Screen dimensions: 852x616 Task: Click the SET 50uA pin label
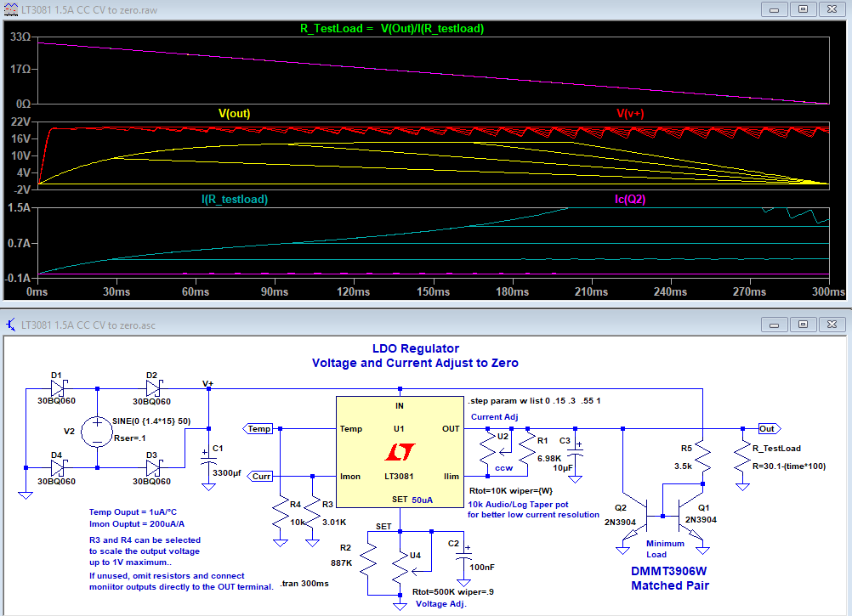[412, 500]
